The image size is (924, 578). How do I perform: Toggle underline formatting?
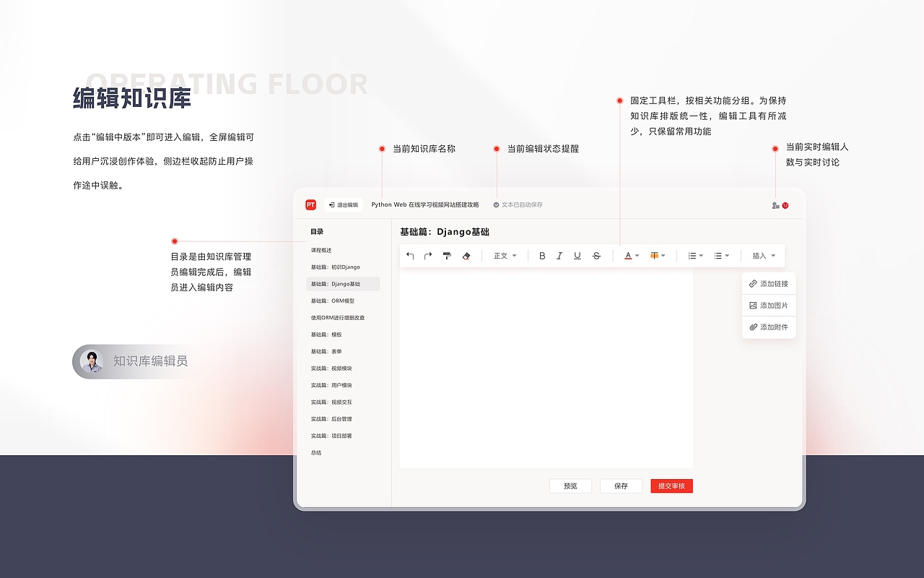click(x=577, y=256)
